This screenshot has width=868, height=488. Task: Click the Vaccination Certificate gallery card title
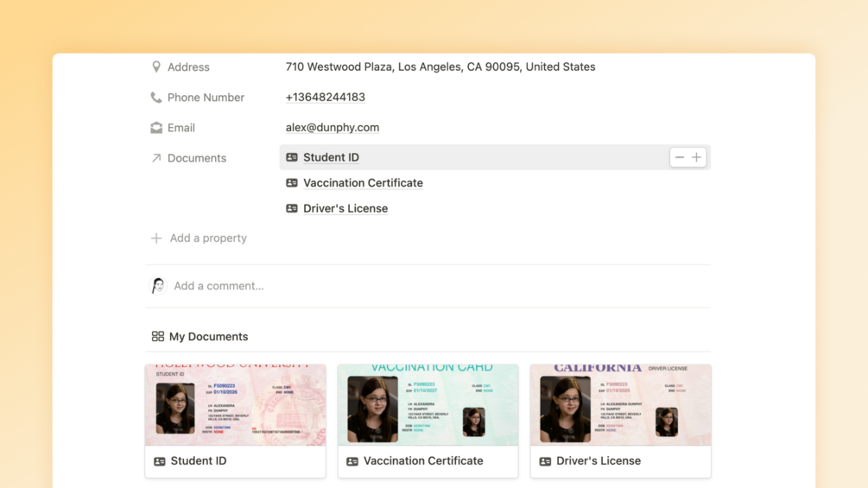pos(423,461)
